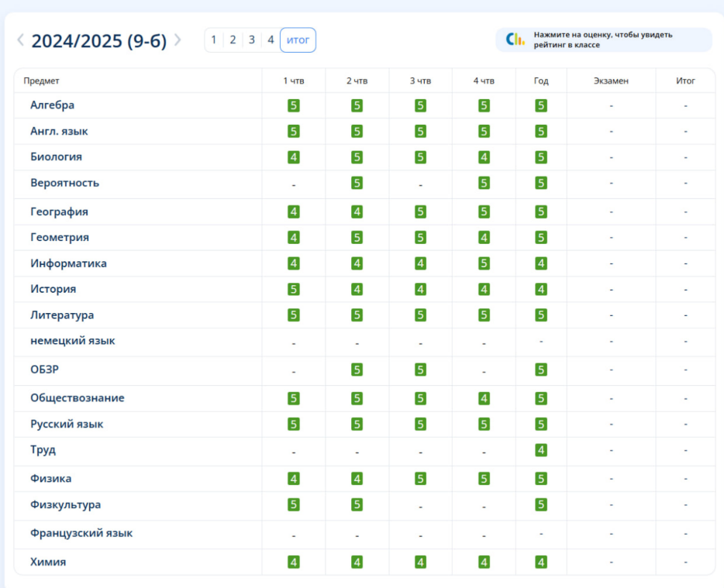Click История 3rd quarter grade 4 badge
Image resolution: width=724 pixels, height=588 pixels.
pyautogui.click(x=420, y=290)
